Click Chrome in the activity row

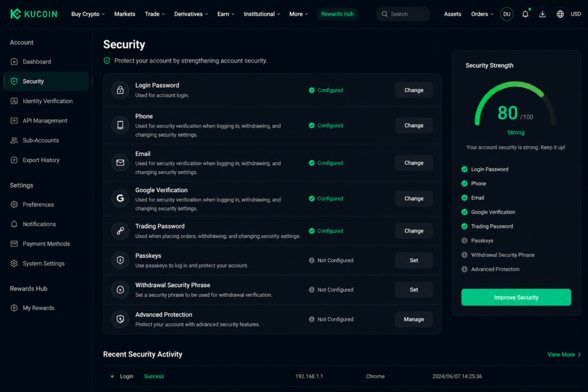[376, 377]
